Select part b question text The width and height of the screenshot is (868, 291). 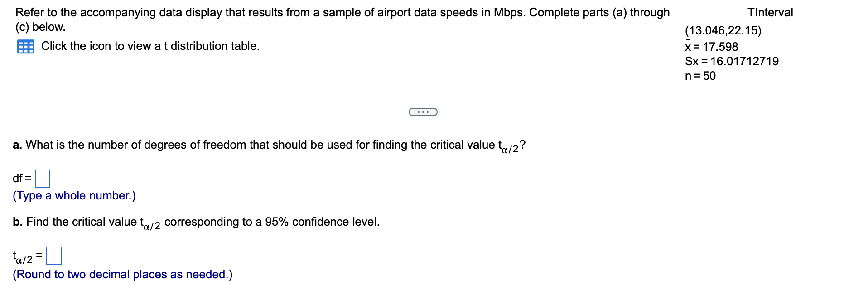click(x=196, y=222)
